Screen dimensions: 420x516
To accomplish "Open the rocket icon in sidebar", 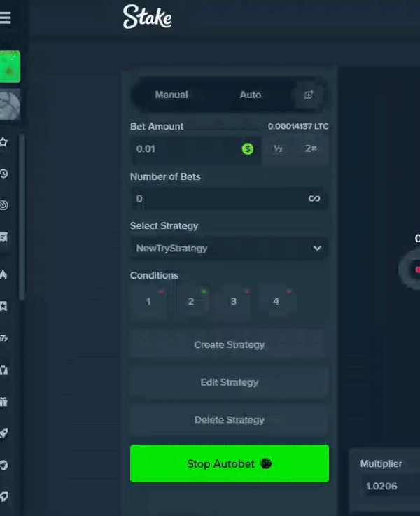I will coord(4,433).
